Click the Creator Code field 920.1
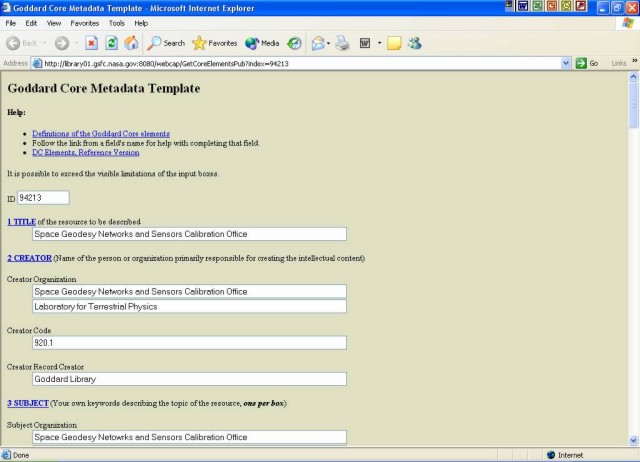This screenshot has height=462, width=640. coord(189,343)
